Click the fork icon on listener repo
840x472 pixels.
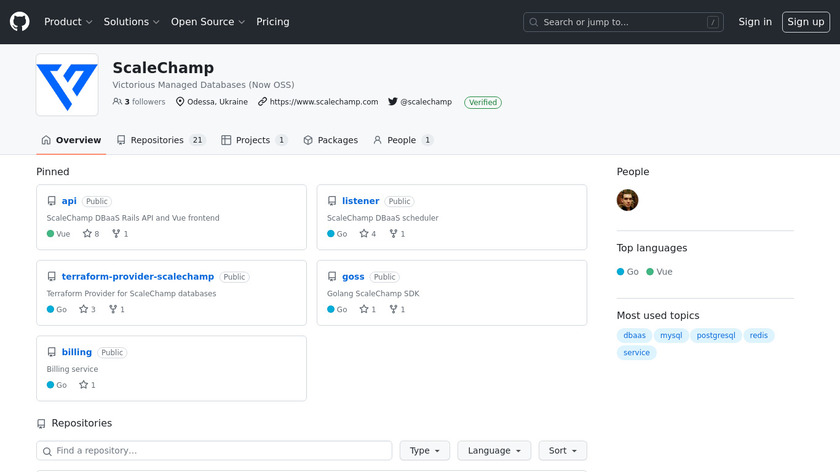[x=393, y=234]
